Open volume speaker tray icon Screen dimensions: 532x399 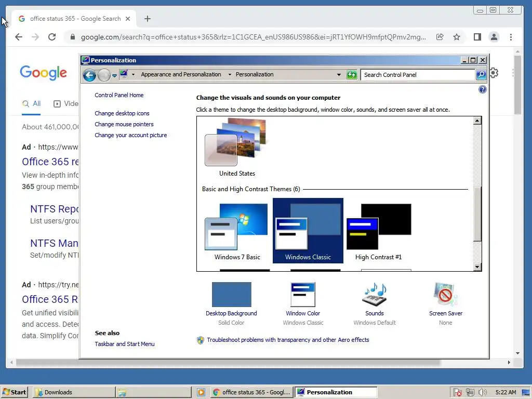(x=483, y=393)
